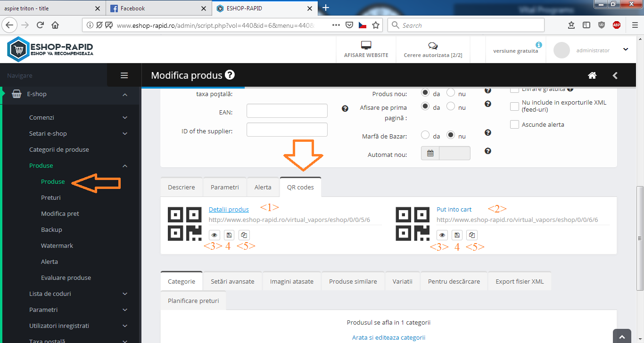Copy the Detalii produs QR code link
Viewport: 644px width, 343px height.
click(244, 235)
